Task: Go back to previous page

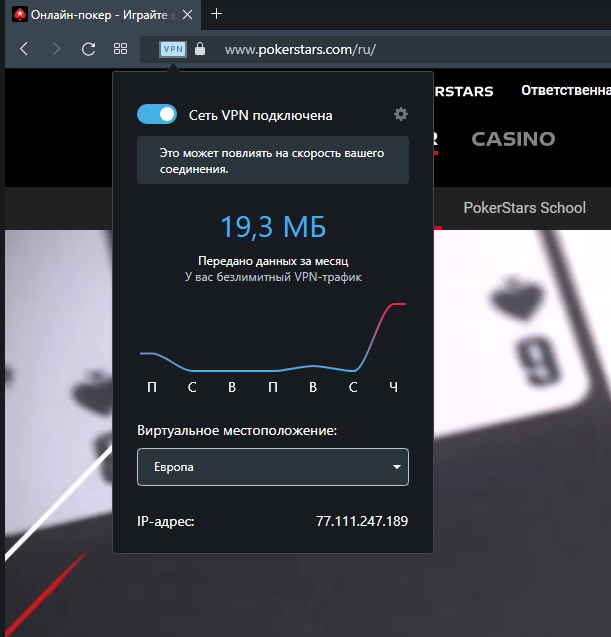Action: coord(24,49)
